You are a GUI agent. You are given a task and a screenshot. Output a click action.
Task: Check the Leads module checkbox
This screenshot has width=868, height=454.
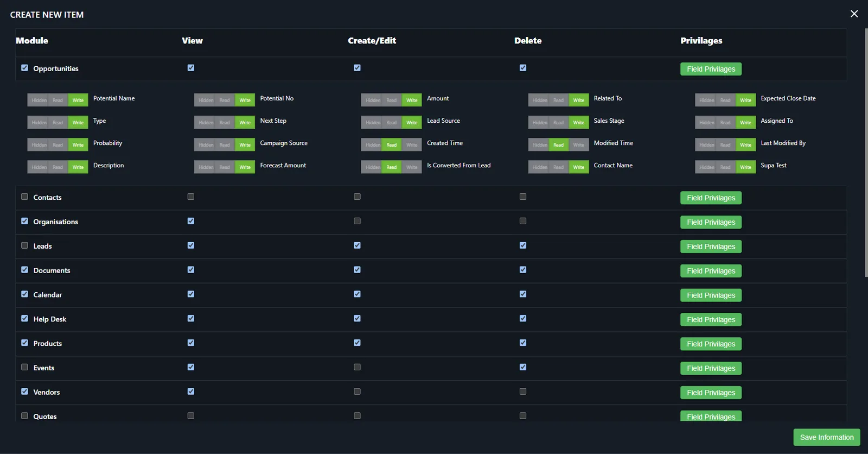[24, 245]
